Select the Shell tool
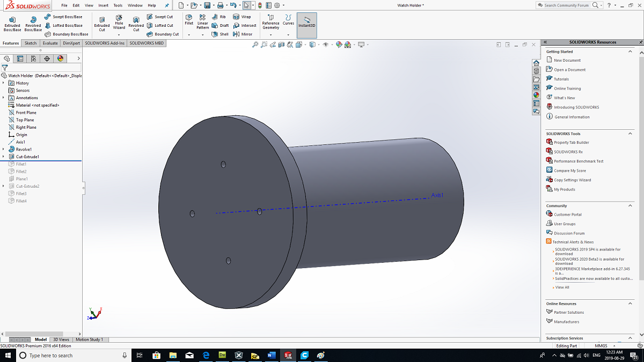 (x=220, y=34)
